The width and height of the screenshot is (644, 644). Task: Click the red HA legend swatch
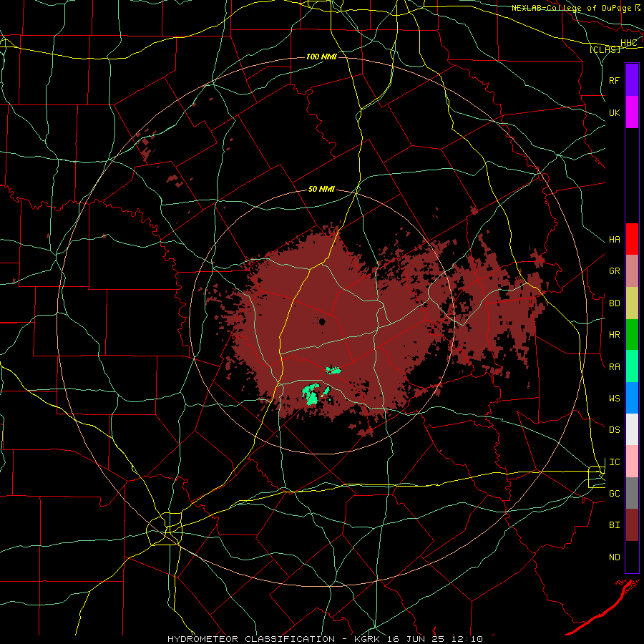click(632, 239)
